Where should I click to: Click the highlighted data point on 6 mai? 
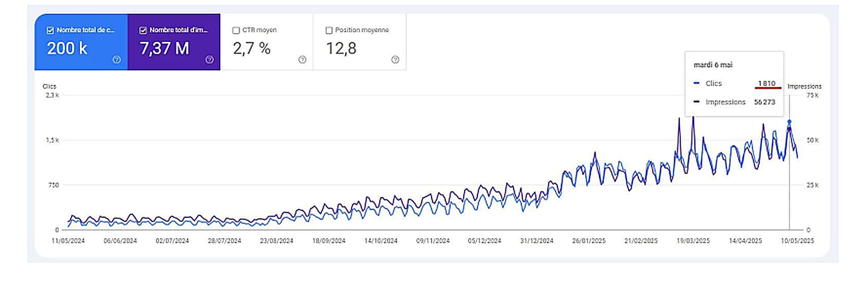pyautogui.click(x=789, y=122)
